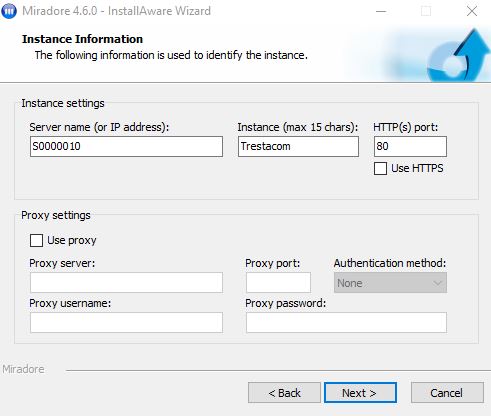Click the blue arrow installer logo graphic

coord(459,55)
